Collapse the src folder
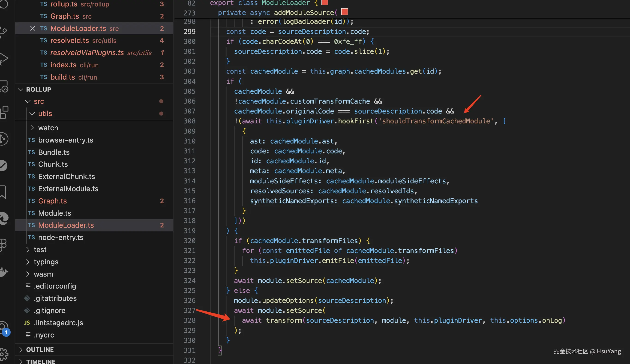630x364 pixels. [28, 101]
